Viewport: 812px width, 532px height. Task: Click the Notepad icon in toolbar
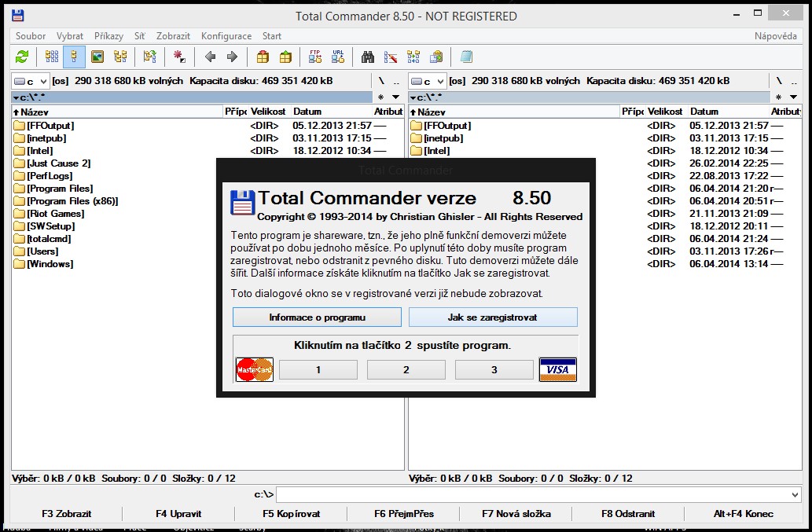click(x=466, y=57)
